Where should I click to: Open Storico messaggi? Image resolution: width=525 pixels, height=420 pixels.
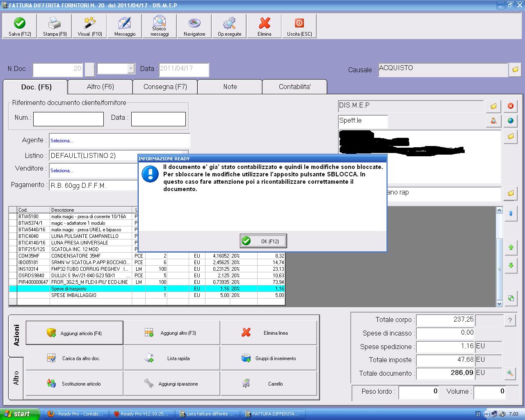tap(160, 27)
